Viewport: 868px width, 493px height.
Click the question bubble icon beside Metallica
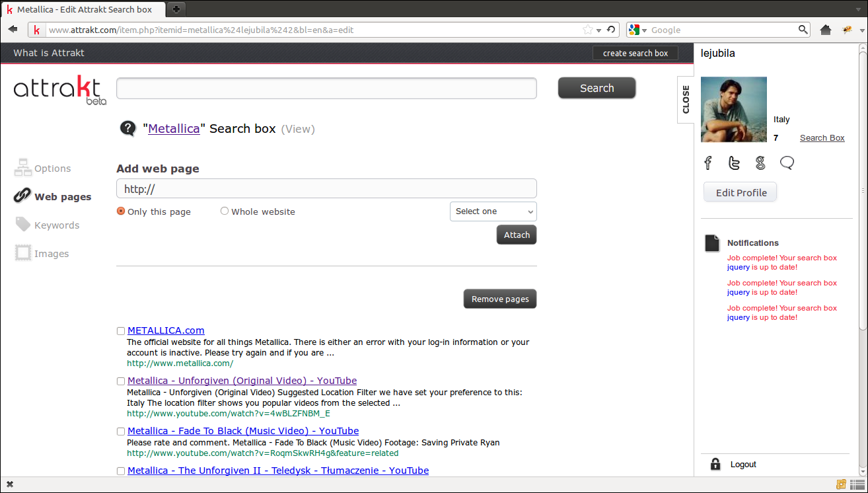(127, 128)
